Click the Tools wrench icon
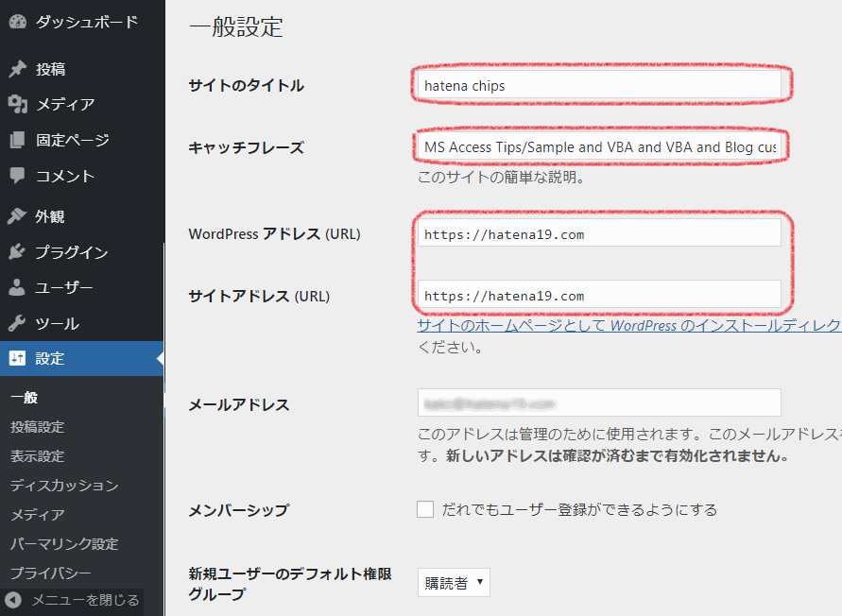 (x=17, y=323)
